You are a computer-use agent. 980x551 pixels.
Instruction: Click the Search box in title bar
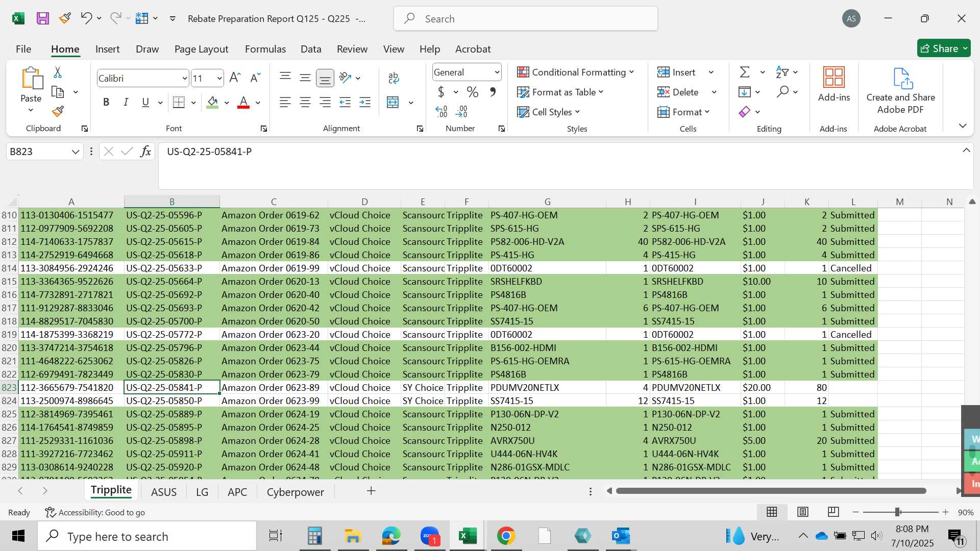pos(526,19)
